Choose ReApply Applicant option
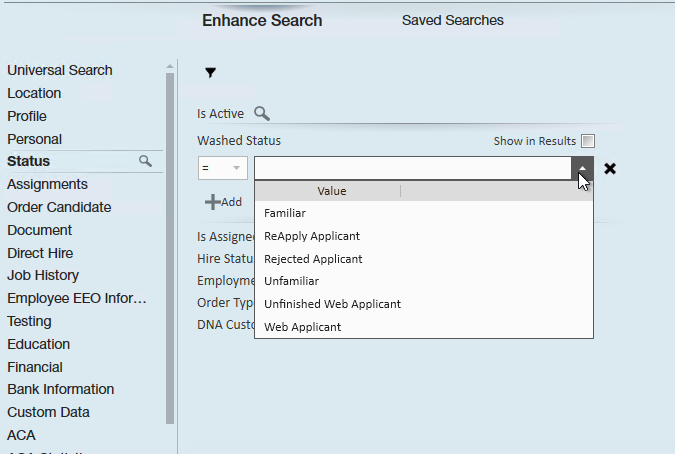 (311, 236)
